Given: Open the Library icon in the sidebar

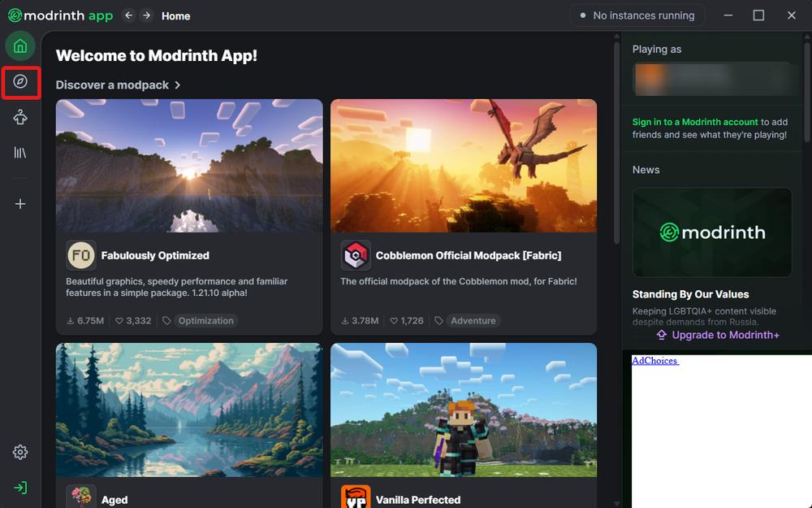Looking at the screenshot, I should click(x=20, y=153).
